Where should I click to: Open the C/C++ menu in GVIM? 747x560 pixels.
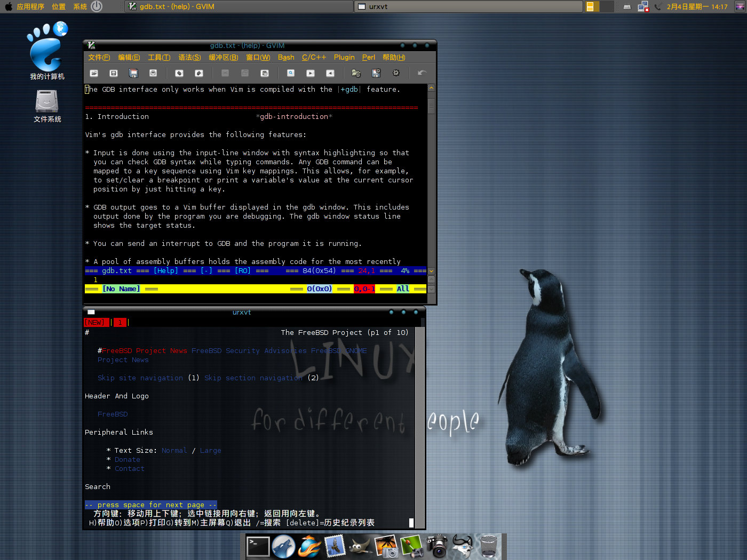pyautogui.click(x=314, y=58)
